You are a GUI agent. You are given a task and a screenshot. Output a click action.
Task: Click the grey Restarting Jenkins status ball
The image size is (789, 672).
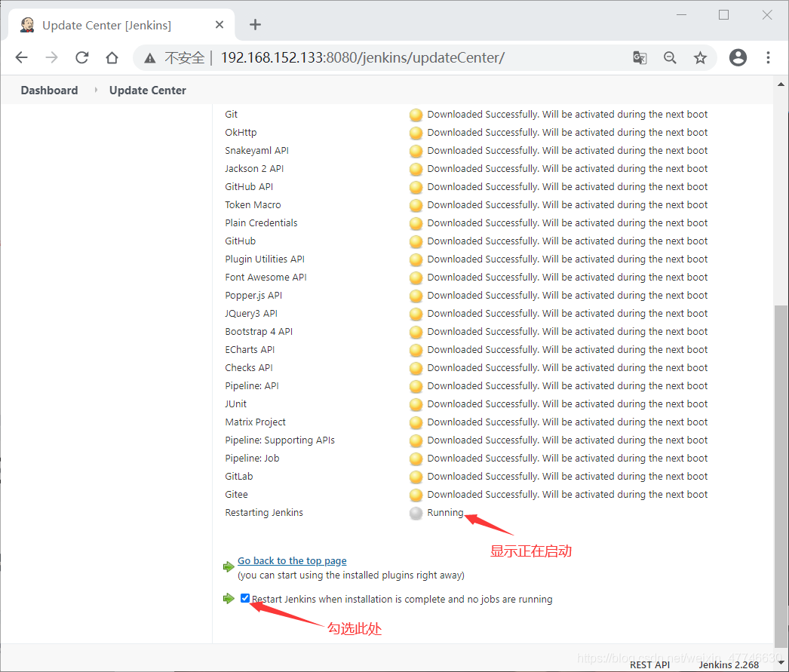(x=416, y=513)
